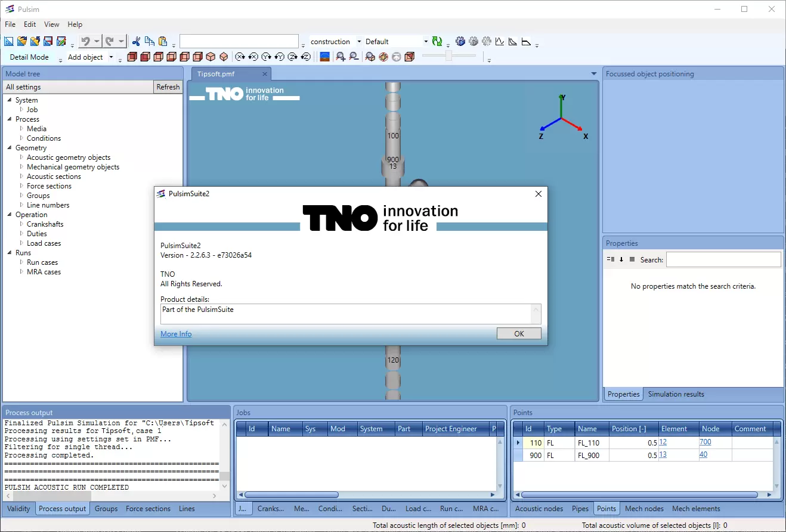Click the green refresh arrows icon
This screenshot has width=786, height=532.
[x=437, y=41]
